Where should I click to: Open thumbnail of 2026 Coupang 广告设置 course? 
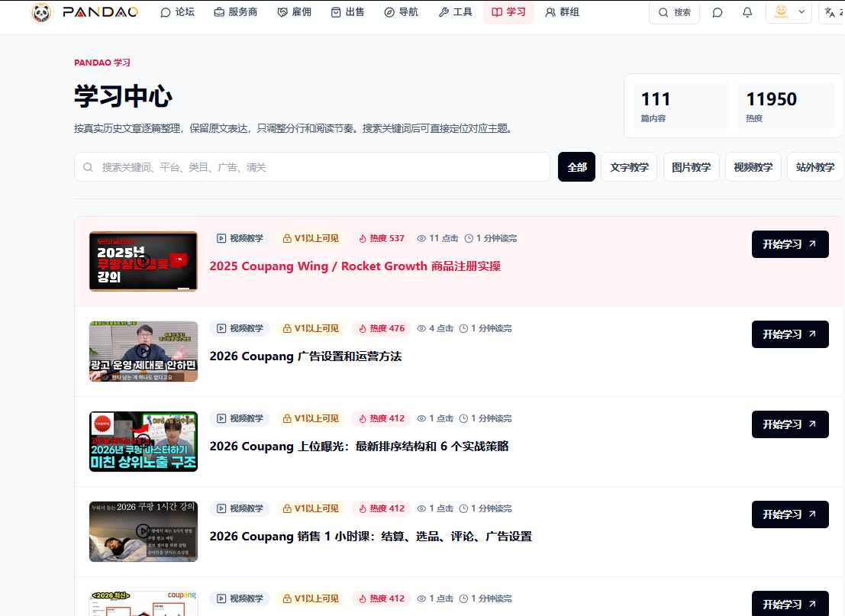coord(144,351)
